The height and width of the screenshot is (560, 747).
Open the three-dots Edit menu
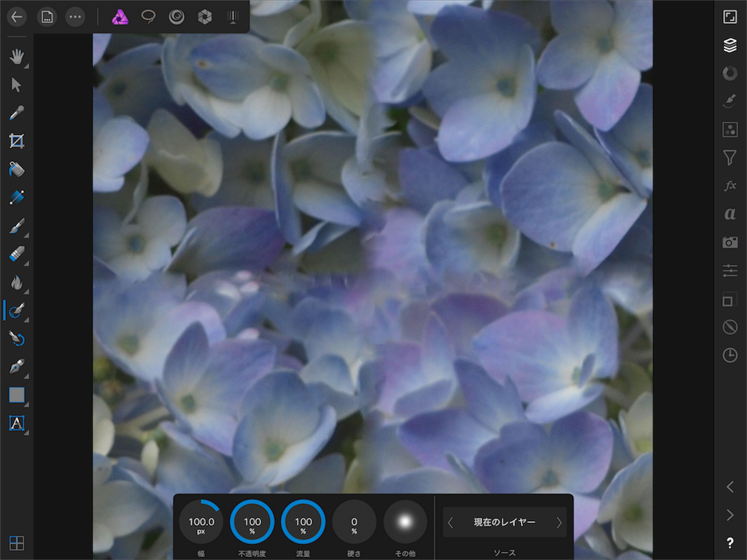(75, 17)
